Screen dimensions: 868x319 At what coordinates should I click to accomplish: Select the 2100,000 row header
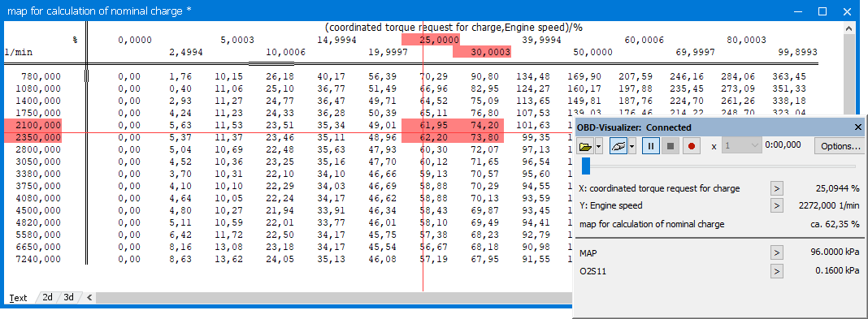[33, 126]
